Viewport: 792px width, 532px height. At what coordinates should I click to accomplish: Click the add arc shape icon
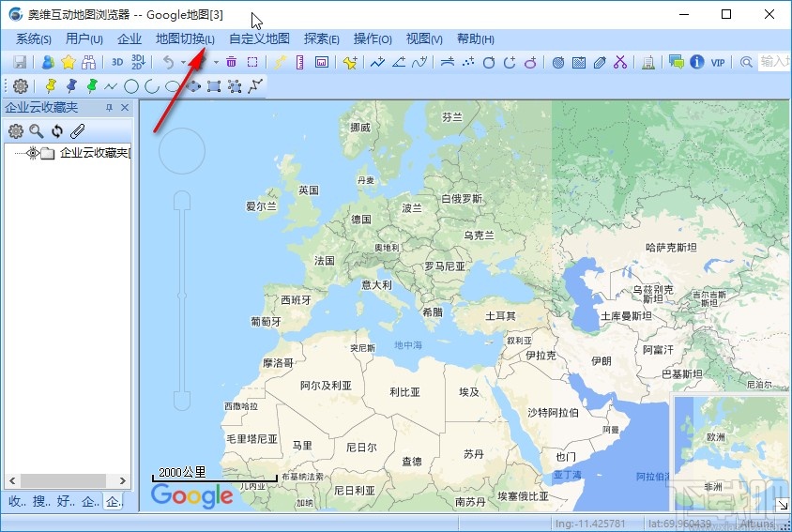(510, 62)
